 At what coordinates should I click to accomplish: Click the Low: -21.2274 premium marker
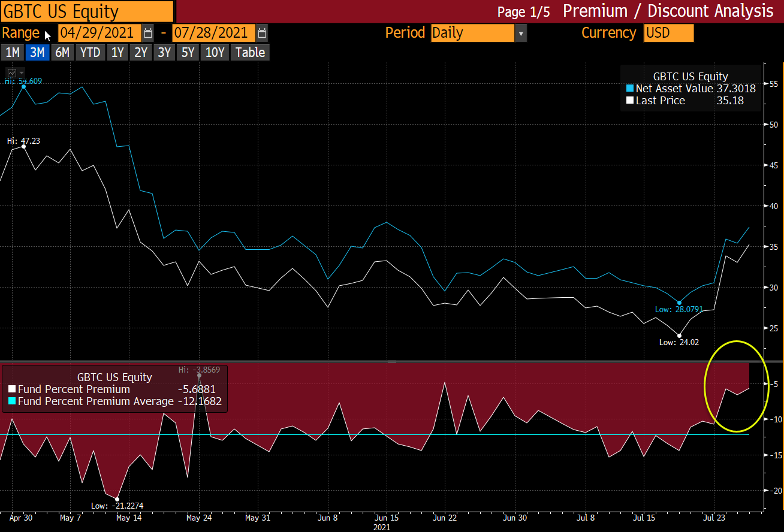[117, 499]
